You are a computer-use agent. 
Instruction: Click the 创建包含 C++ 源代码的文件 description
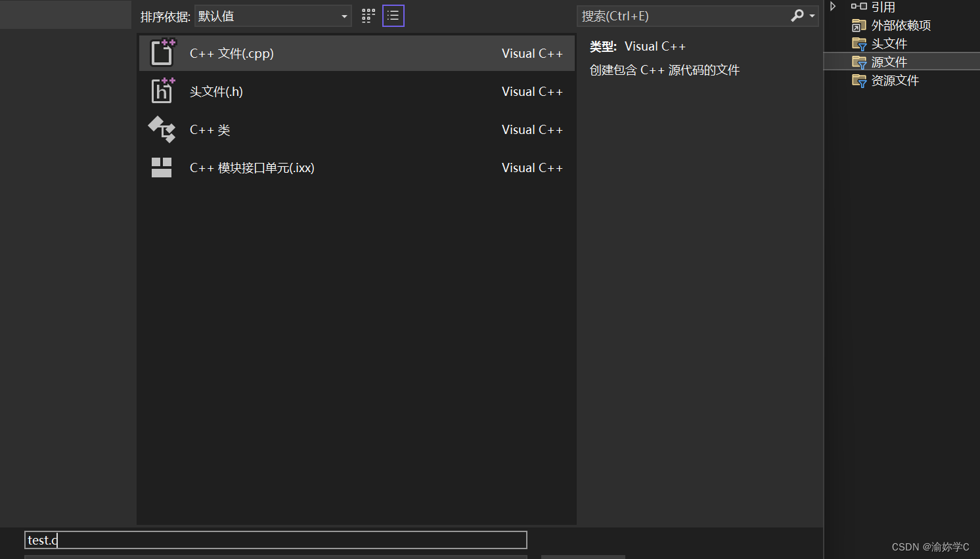pos(665,70)
